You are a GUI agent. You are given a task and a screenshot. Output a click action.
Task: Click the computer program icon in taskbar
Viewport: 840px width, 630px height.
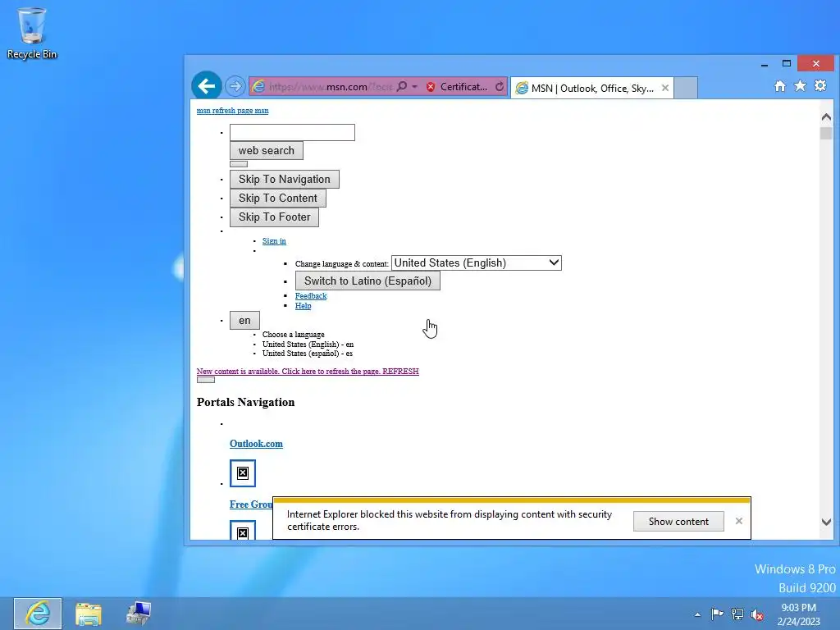click(x=138, y=614)
